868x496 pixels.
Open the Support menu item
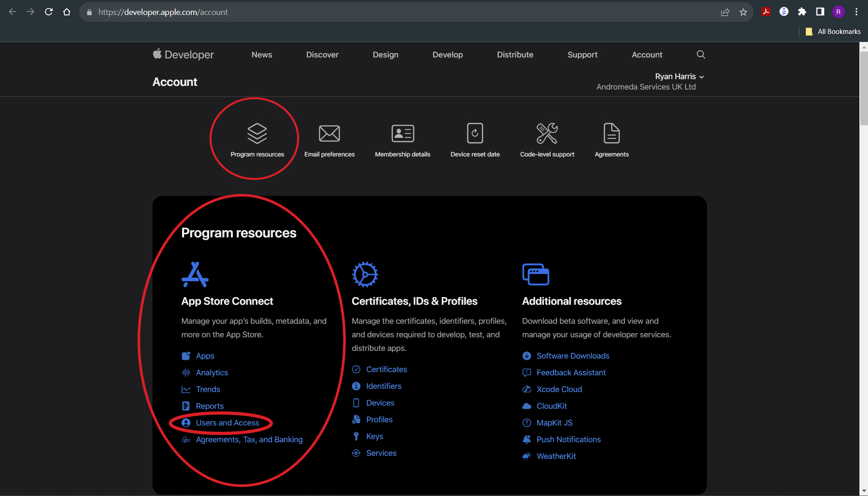pos(582,55)
